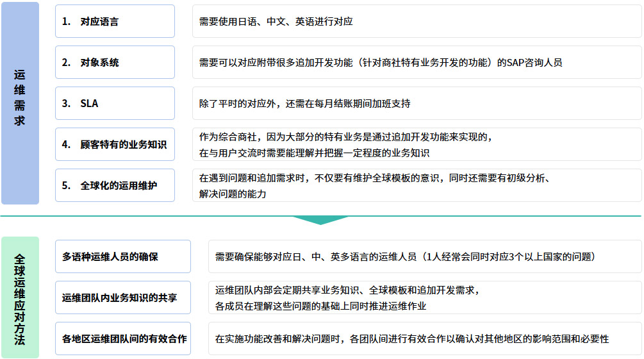Click the description about SAP咨询人员

(x=417, y=62)
